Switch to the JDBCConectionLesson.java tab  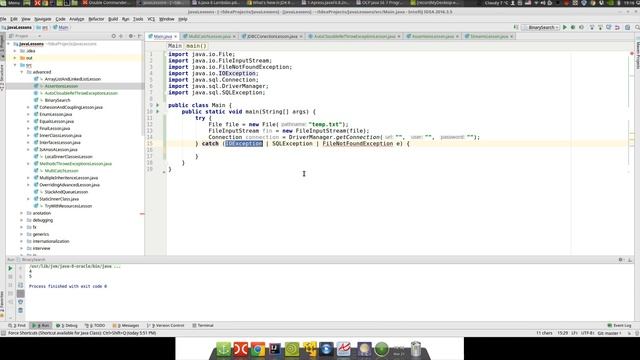pos(272,36)
